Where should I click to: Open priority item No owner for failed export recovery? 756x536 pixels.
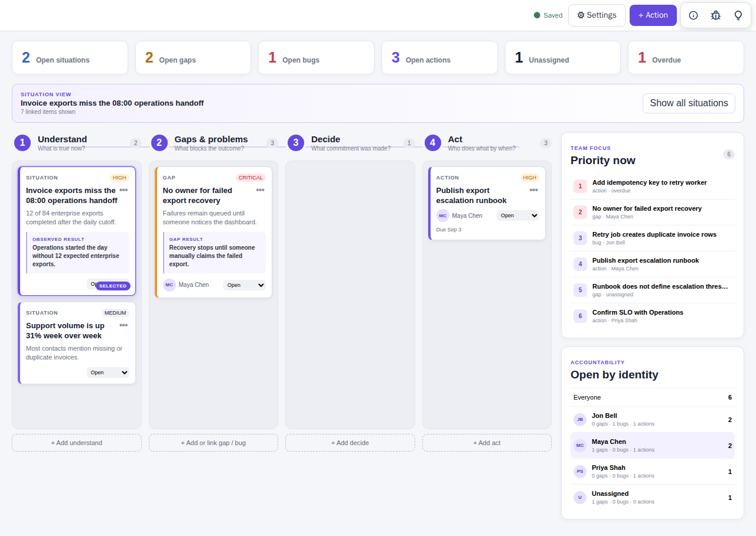pyautogui.click(x=653, y=213)
